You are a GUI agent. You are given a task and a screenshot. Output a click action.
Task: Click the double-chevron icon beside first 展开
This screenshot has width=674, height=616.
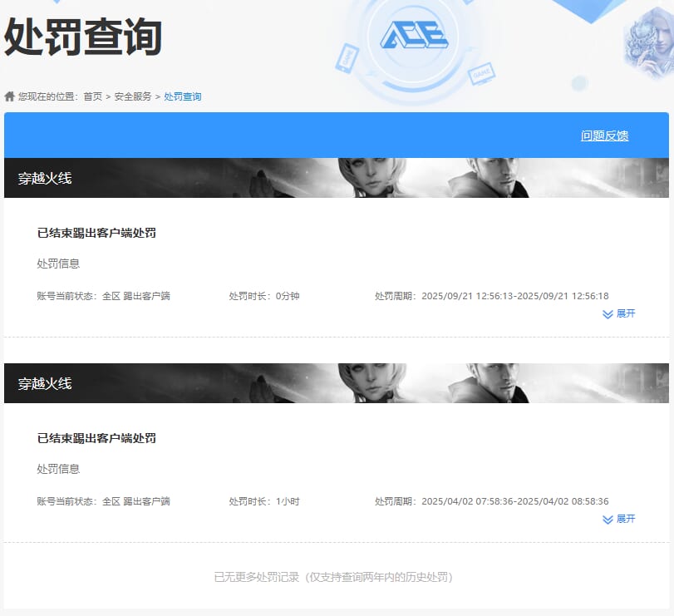609,313
